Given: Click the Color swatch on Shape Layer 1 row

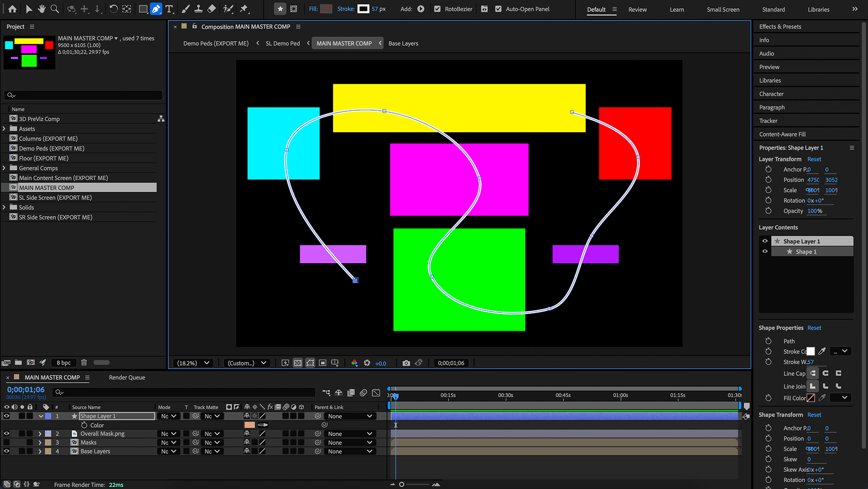Looking at the screenshot, I should click(x=250, y=425).
